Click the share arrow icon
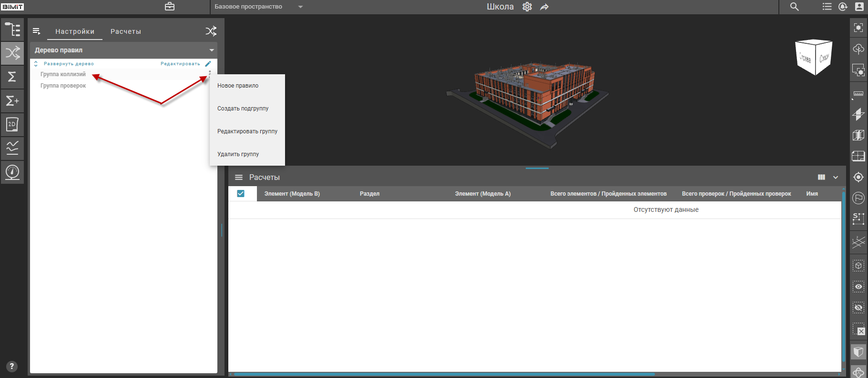Viewport: 868px width, 378px height. pyautogui.click(x=544, y=7)
